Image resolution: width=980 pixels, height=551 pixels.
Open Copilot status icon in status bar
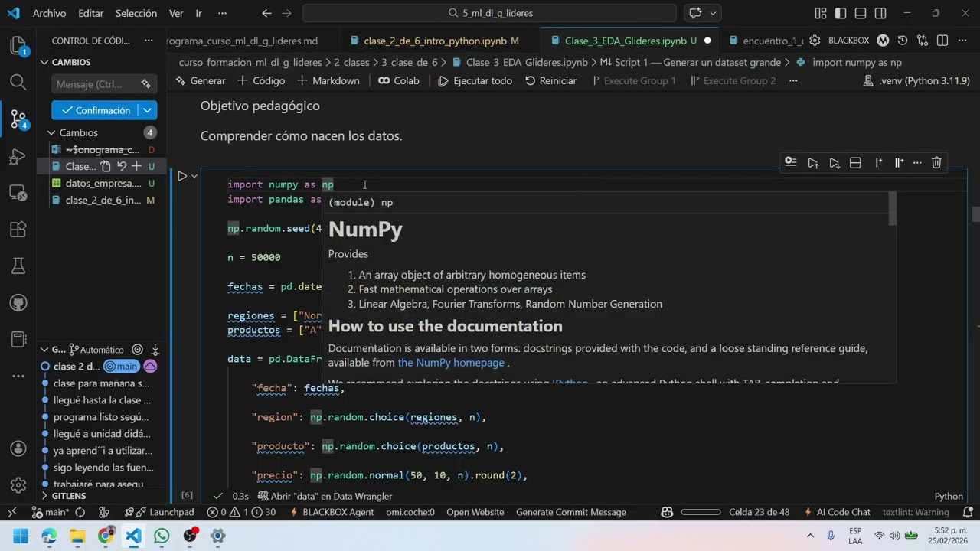coord(667,512)
